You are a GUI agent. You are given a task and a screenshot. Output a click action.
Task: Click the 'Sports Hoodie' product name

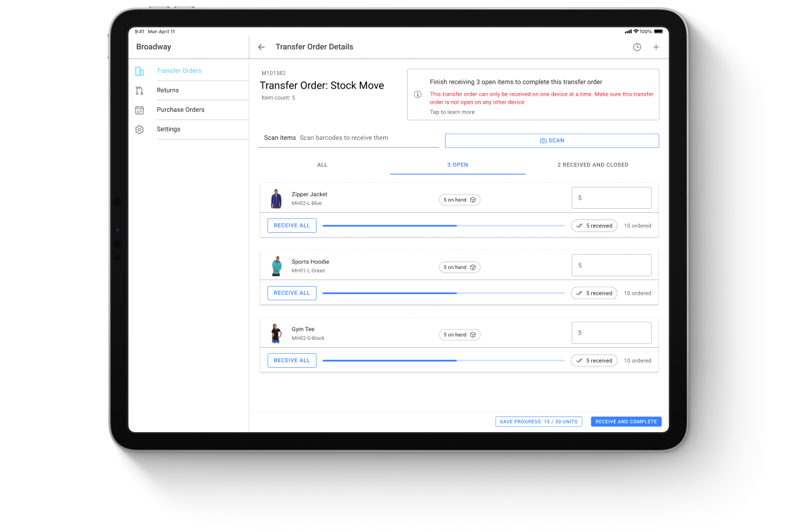pyautogui.click(x=311, y=262)
